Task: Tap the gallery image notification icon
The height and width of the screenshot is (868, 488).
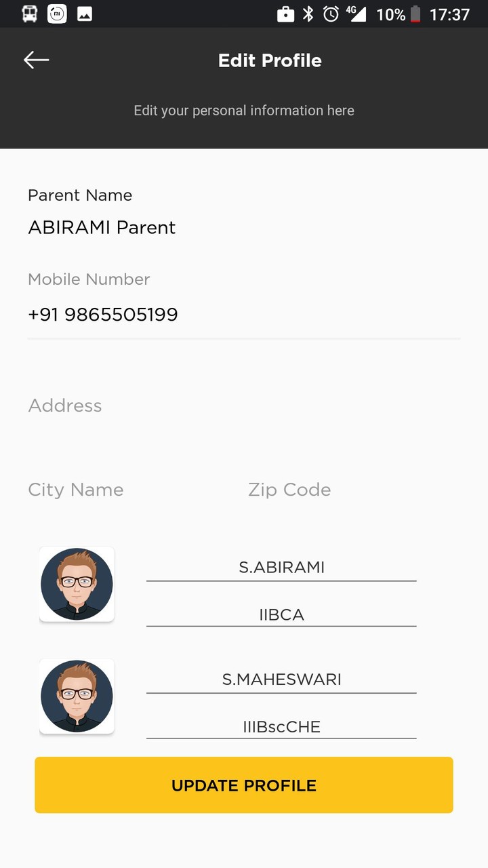Action: pos(85,14)
